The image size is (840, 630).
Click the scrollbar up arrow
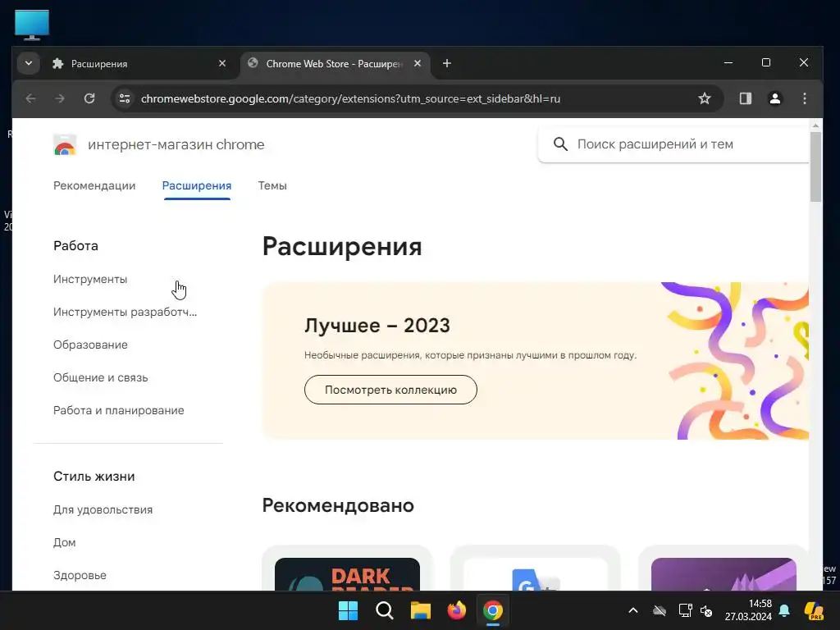(x=815, y=126)
